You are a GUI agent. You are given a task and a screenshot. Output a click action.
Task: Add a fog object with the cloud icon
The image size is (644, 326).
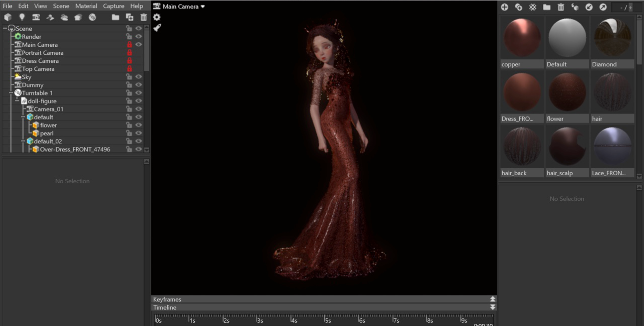64,17
